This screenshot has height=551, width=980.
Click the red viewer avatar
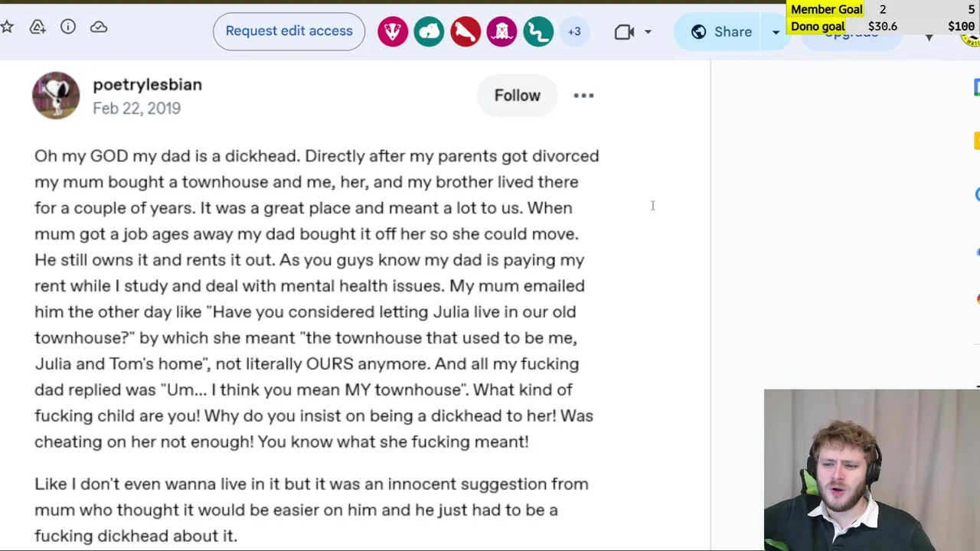point(465,31)
